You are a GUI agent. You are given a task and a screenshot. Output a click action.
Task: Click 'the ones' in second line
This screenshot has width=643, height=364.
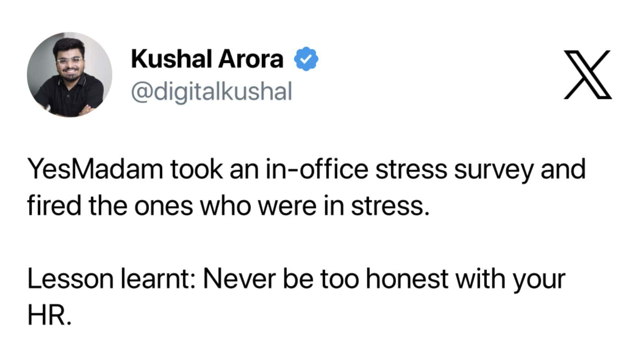point(140,206)
